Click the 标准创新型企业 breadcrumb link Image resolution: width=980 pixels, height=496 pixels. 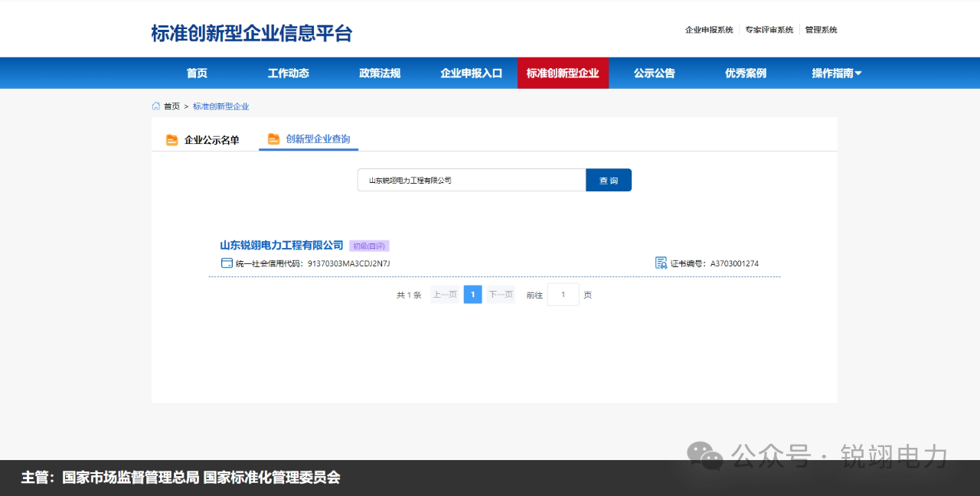click(220, 106)
